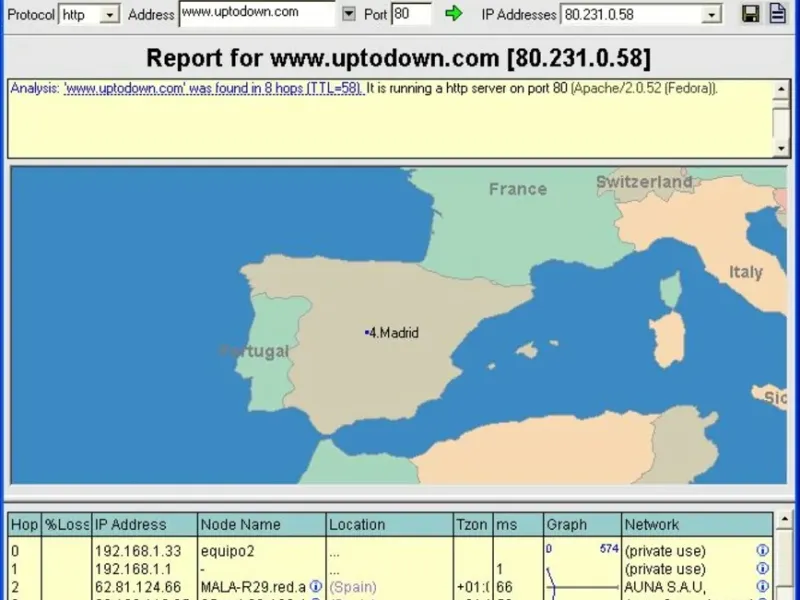Click the document report icon
The width and height of the screenshot is (800, 600).
click(x=778, y=14)
